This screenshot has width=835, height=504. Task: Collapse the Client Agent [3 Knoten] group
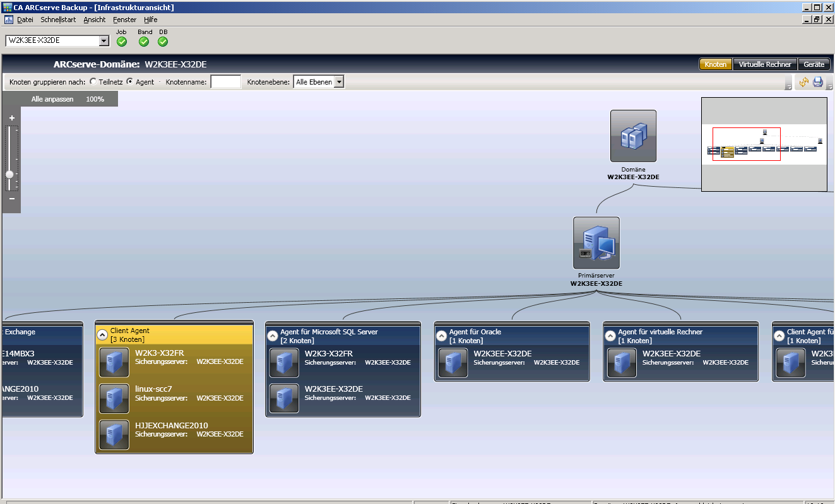click(102, 336)
